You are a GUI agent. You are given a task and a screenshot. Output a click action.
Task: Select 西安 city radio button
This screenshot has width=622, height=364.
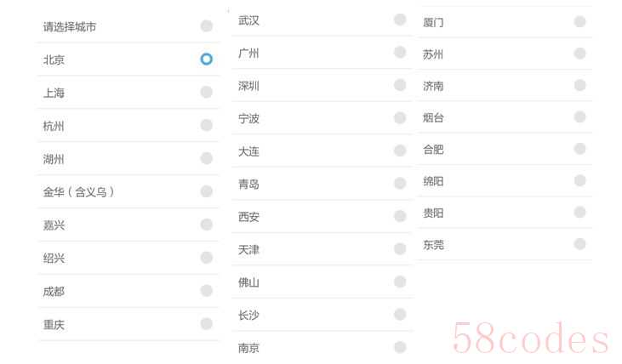coord(400,216)
